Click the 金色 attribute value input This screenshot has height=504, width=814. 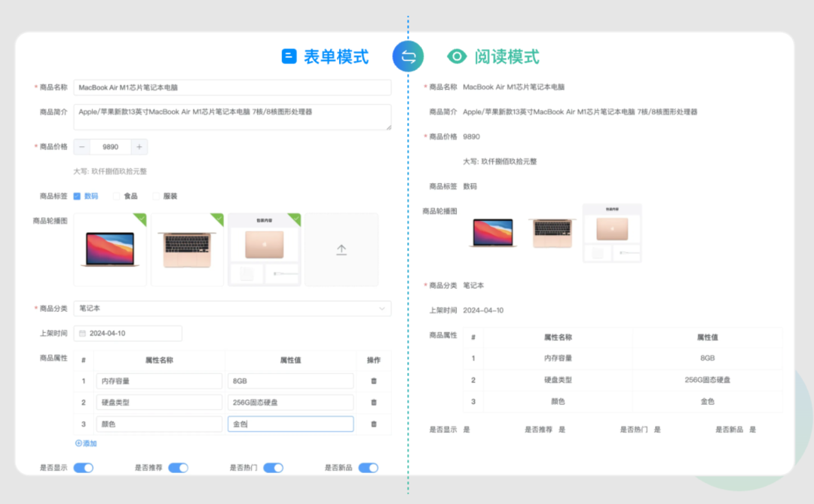point(291,424)
